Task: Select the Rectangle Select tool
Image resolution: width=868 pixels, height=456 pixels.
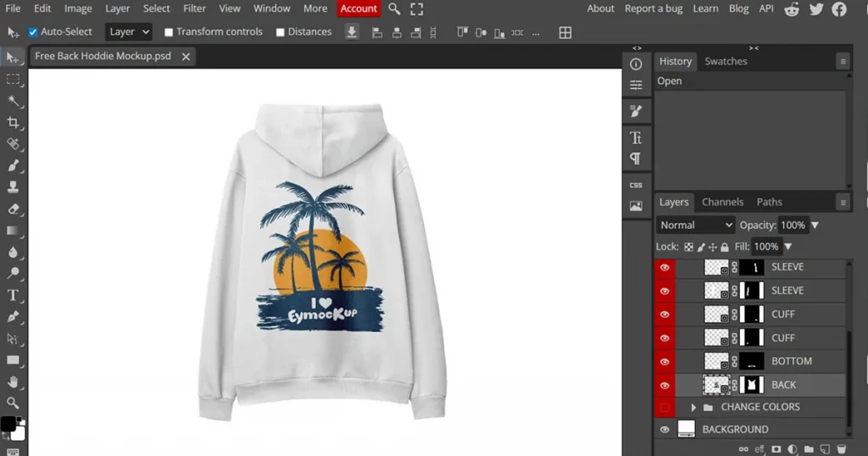Action: [13, 79]
